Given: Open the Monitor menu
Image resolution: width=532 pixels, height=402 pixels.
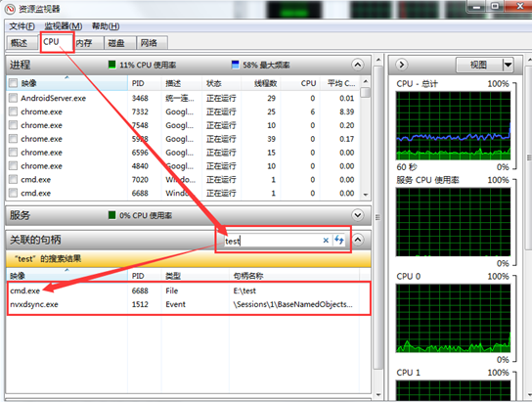Looking at the screenshot, I should click(x=64, y=26).
